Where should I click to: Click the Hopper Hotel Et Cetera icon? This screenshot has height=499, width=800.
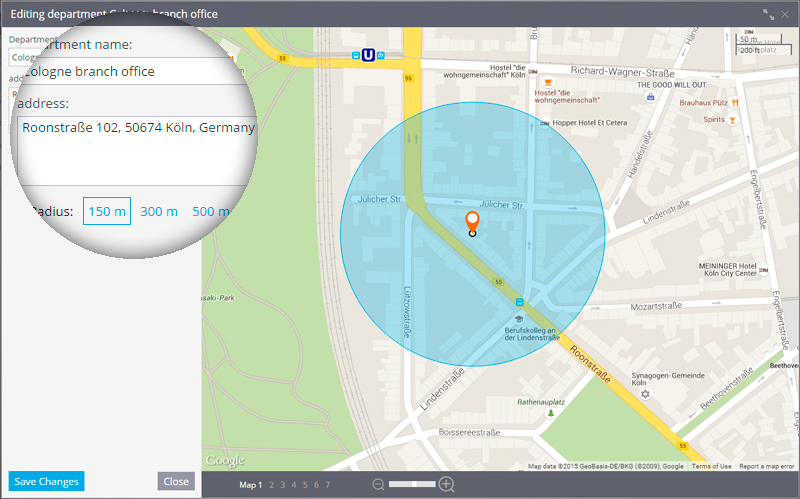(545, 123)
